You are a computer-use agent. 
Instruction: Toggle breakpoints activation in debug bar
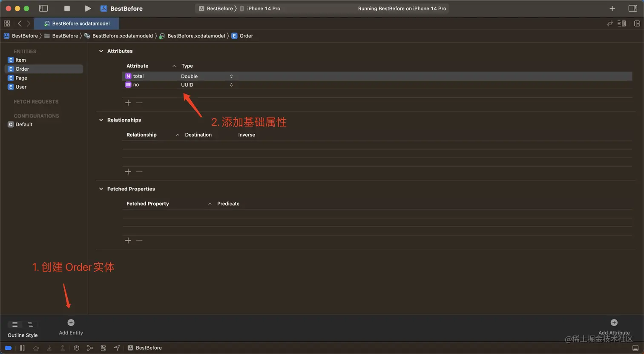[x=8, y=348]
